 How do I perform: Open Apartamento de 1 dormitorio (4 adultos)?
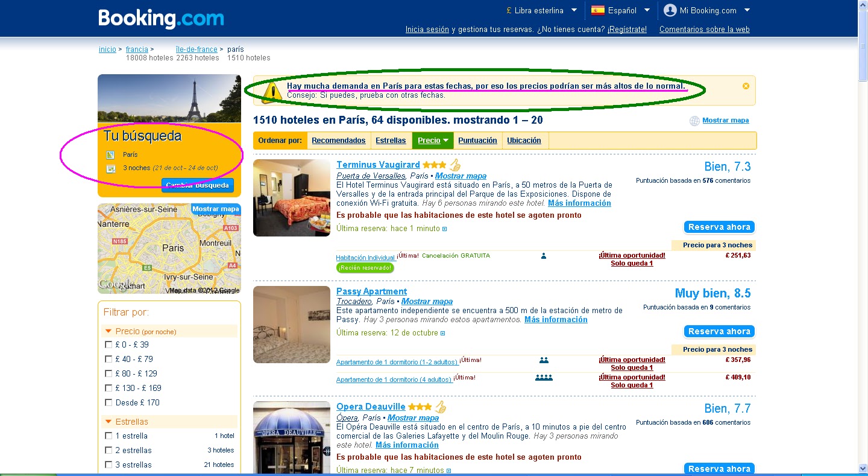click(394, 379)
